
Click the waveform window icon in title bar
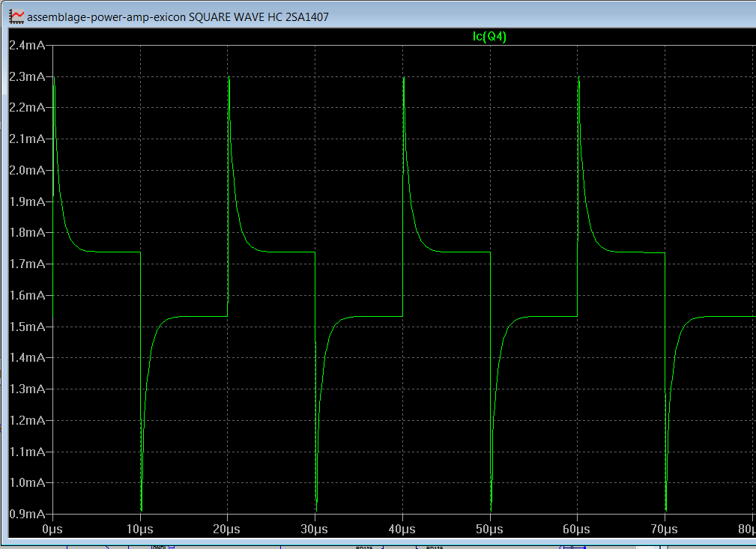click(16, 17)
